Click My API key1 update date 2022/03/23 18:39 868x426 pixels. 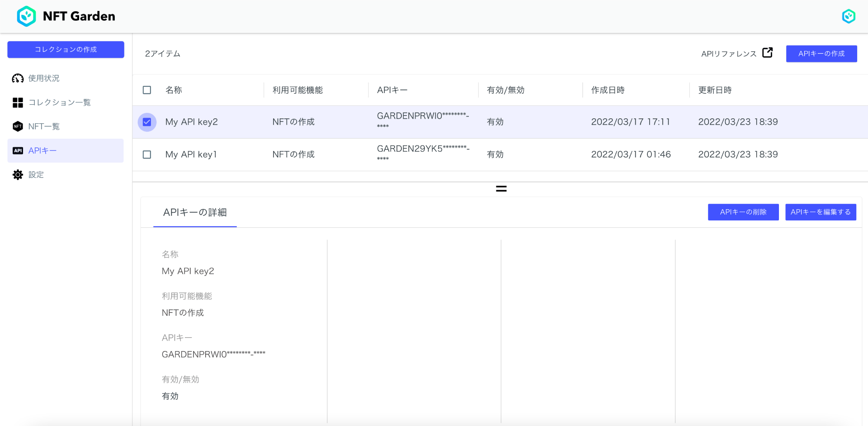pos(738,154)
